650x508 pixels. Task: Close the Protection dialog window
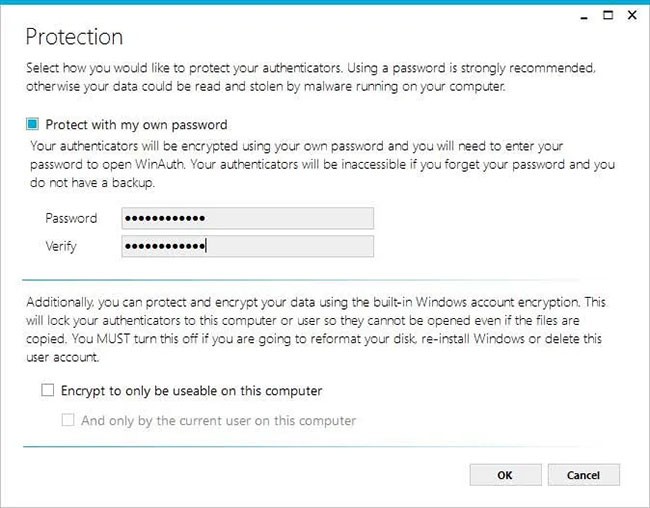coord(631,16)
